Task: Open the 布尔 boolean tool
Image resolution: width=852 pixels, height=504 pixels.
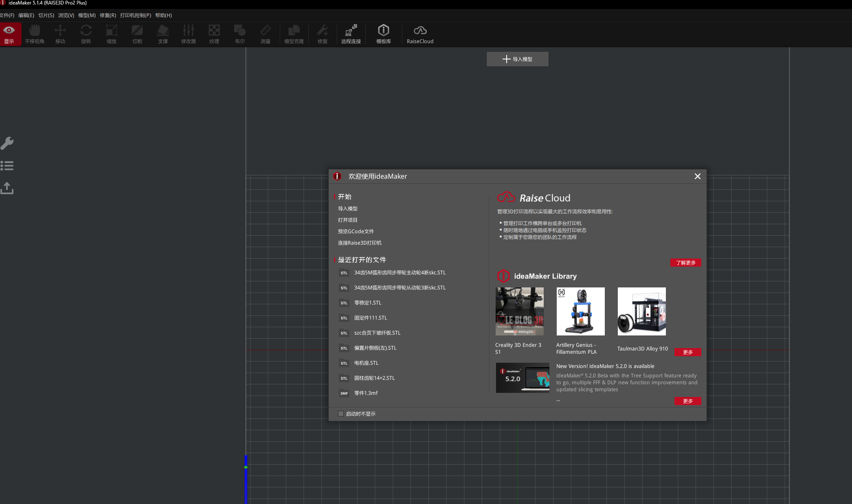Action: point(240,34)
